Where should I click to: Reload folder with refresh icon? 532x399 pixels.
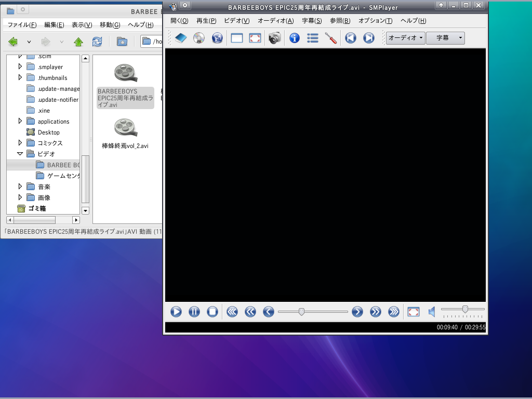(97, 42)
